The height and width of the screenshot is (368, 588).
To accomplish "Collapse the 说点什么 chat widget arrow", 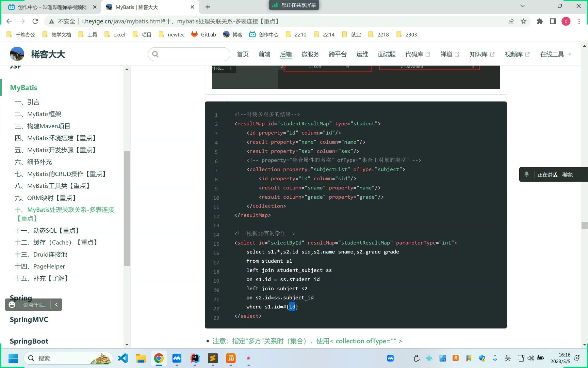I will [56, 305].
